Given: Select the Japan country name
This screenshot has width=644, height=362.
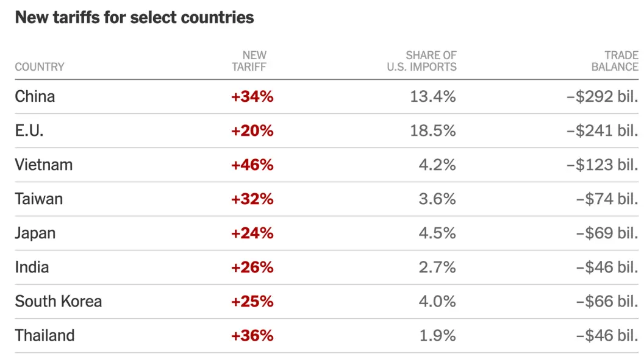Looking at the screenshot, I should pyautogui.click(x=35, y=233).
